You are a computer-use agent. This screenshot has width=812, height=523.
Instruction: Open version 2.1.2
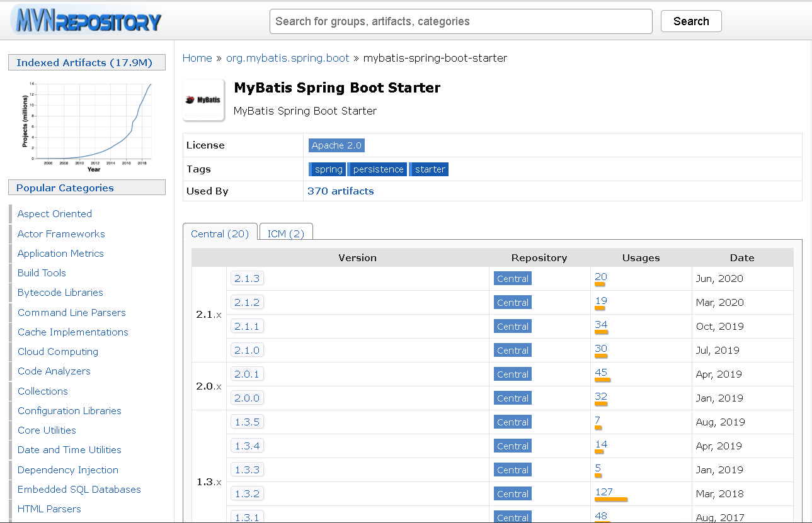[247, 302]
